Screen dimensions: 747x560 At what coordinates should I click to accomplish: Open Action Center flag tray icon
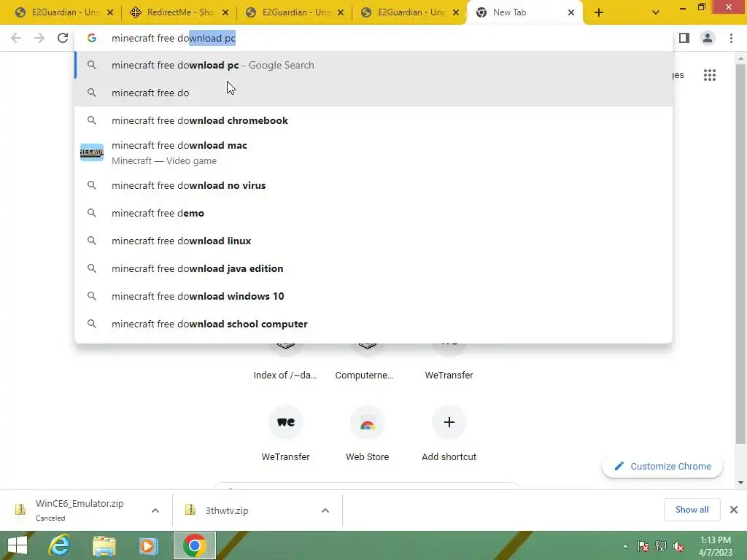[643, 546]
